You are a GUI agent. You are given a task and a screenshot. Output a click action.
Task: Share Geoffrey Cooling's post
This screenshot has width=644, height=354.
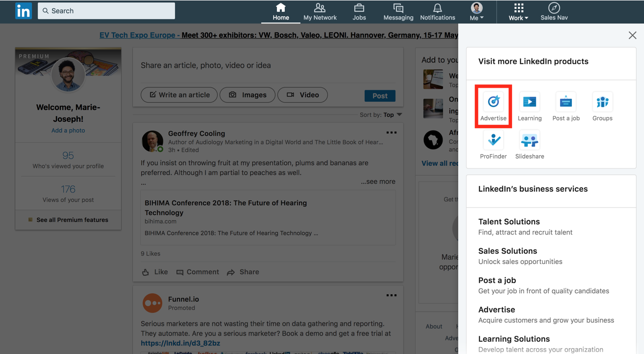(243, 272)
